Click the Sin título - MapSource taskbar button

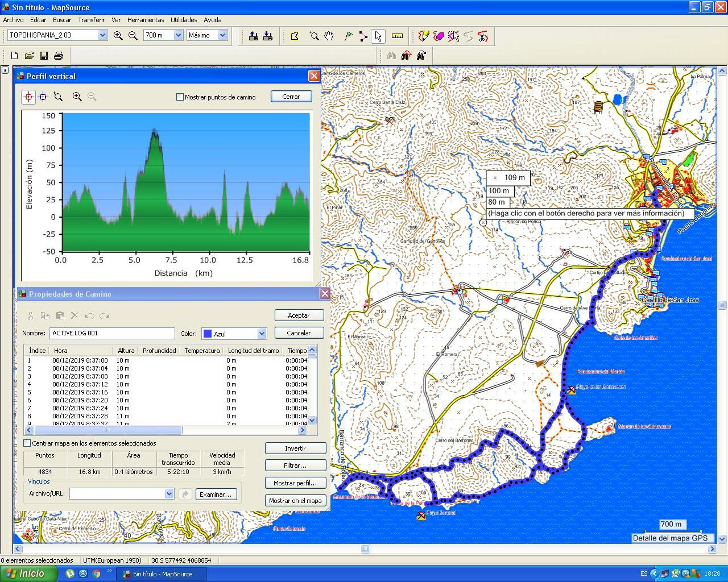tap(162, 574)
